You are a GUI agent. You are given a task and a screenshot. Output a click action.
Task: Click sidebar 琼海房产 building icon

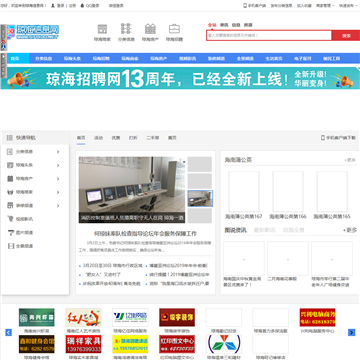[10, 179]
